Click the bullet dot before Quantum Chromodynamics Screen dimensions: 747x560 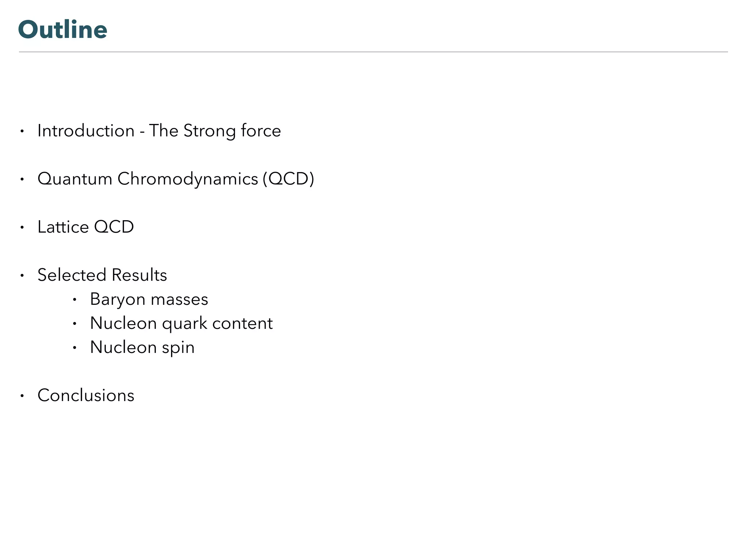click(x=22, y=179)
